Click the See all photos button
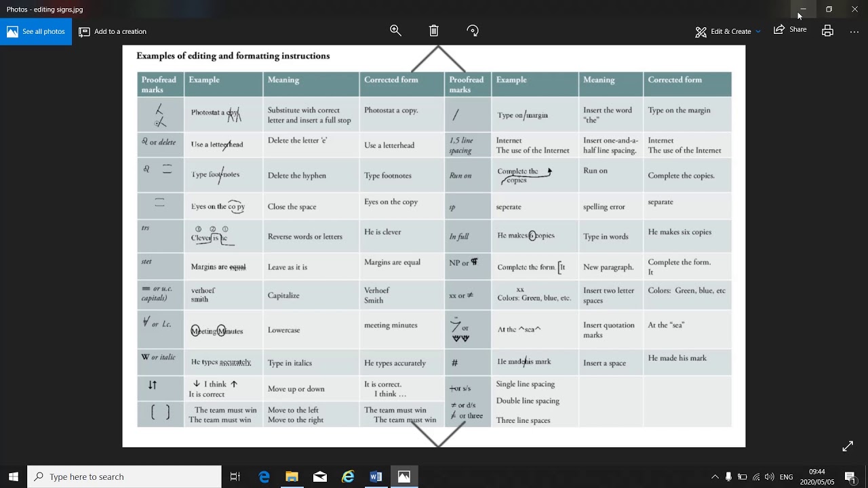868x488 pixels. pyautogui.click(x=36, y=31)
